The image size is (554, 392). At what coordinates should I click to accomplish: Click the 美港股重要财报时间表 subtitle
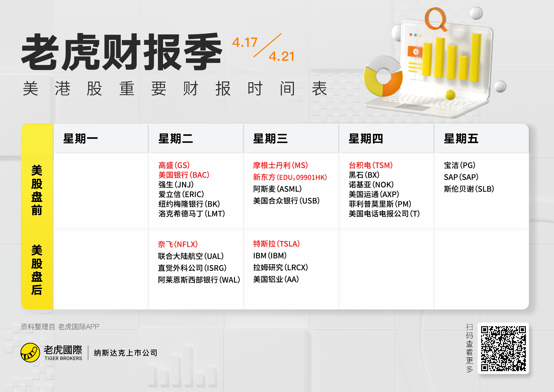pyautogui.click(x=175, y=88)
